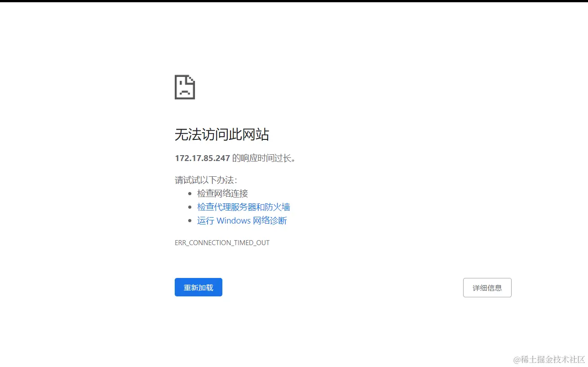Click the 无法访问此网站 heading

coord(222,134)
